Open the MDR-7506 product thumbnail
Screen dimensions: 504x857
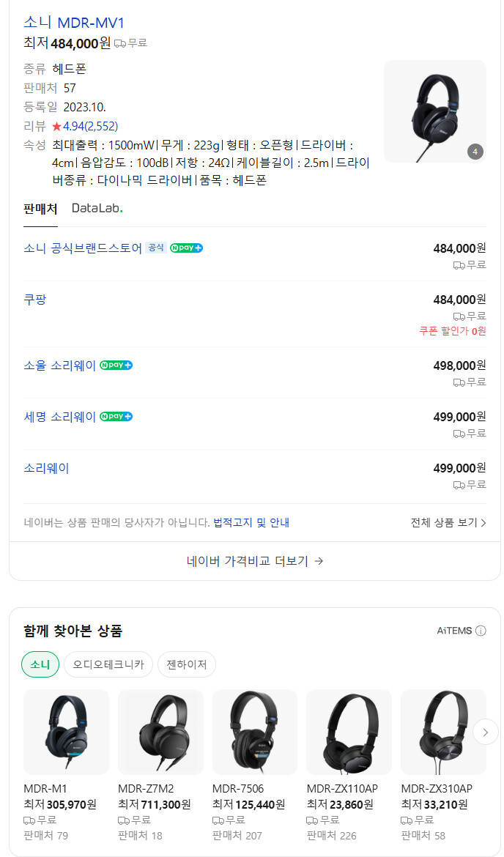point(254,732)
